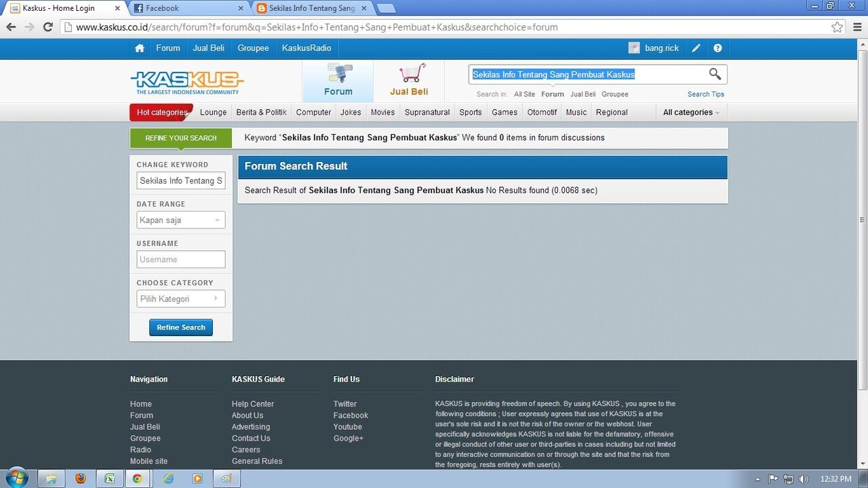Open a new browser tab
Image resolution: width=868 pixels, height=488 pixels.
(x=386, y=8)
